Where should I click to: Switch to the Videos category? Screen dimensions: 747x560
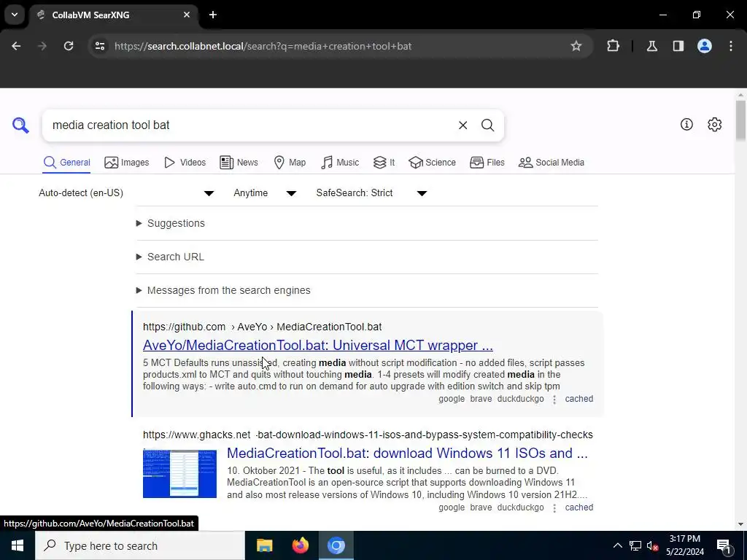coord(185,163)
